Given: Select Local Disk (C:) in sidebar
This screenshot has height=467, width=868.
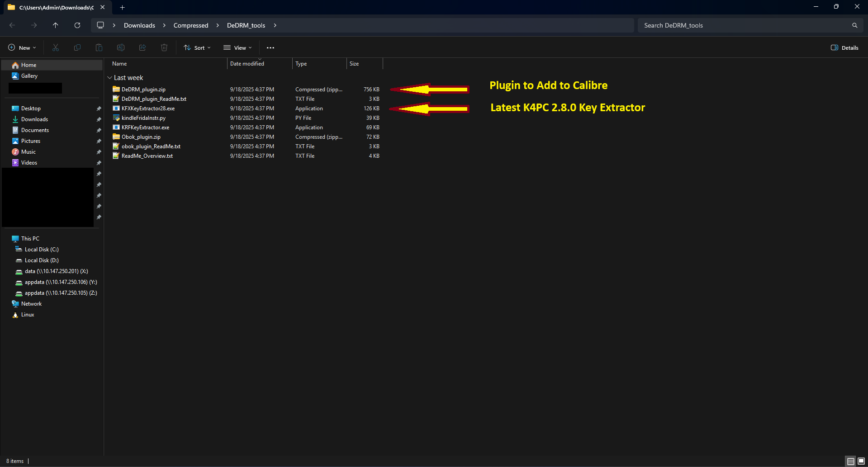Looking at the screenshot, I should click(x=41, y=250).
